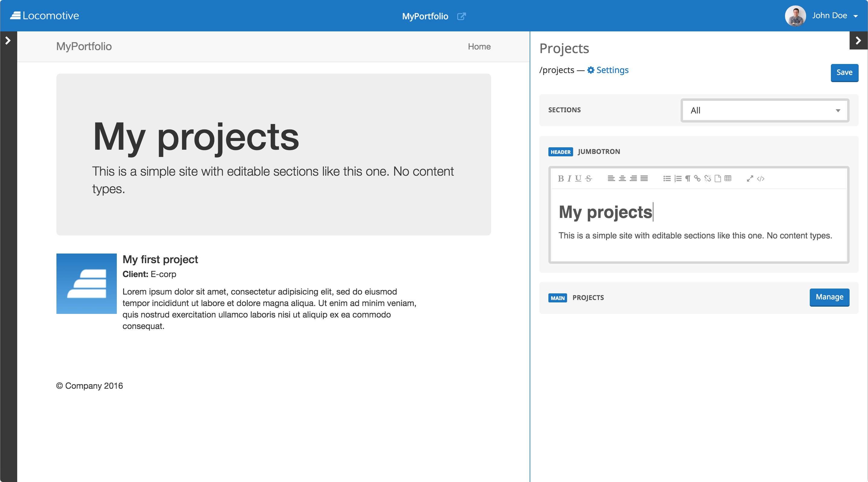Center align text in Jumbotron editor
The height and width of the screenshot is (482, 868).
point(622,179)
